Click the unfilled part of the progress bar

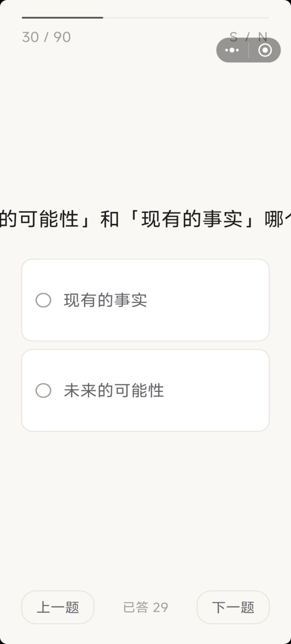(186, 18)
